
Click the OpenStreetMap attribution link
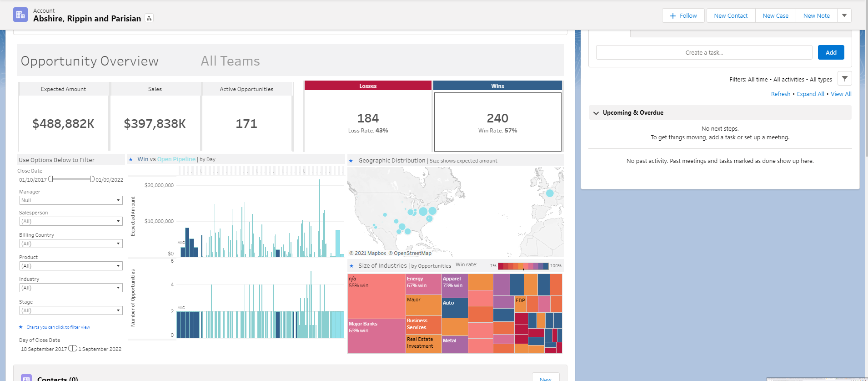pyautogui.click(x=410, y=253)
